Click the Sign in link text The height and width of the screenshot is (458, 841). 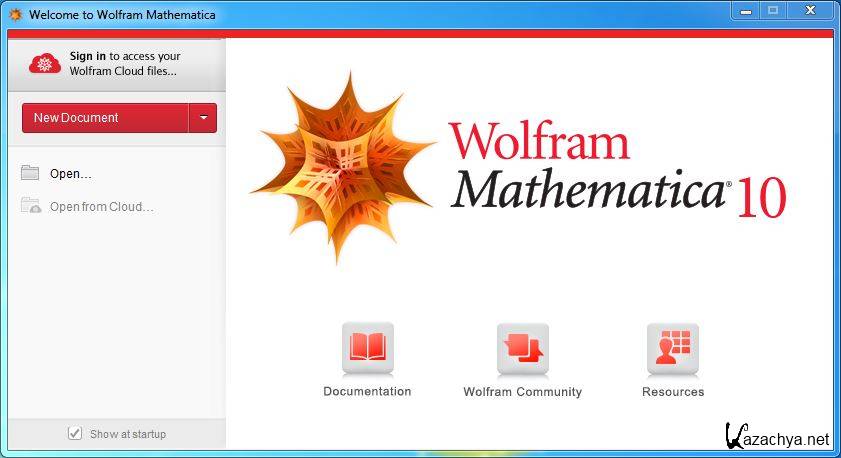point(88,57)
